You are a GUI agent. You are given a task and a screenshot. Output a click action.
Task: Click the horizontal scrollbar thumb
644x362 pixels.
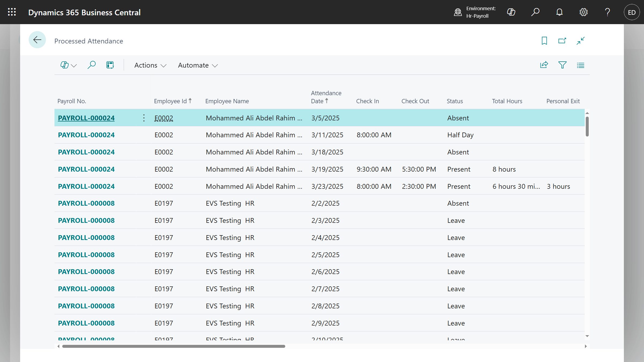coord(173,346)
